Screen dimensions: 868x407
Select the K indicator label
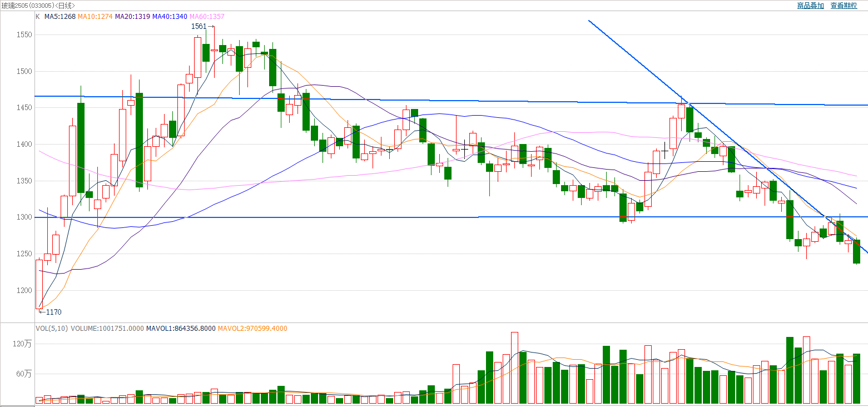pyautogui.click(x=38, y=17)
